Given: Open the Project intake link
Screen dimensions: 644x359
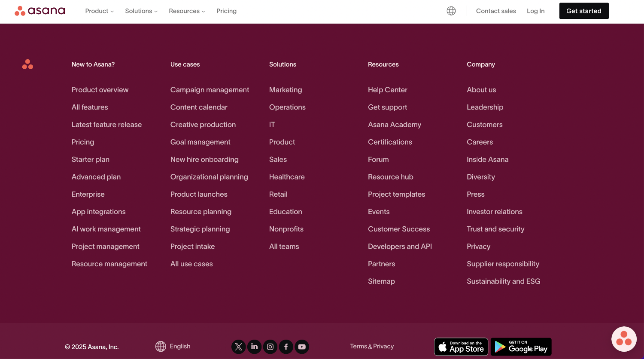Looking at the screenshot, I should 192,246.
